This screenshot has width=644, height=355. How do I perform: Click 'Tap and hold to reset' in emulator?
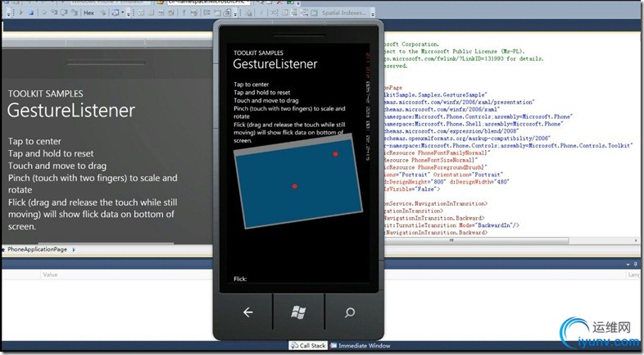point(261,93)
